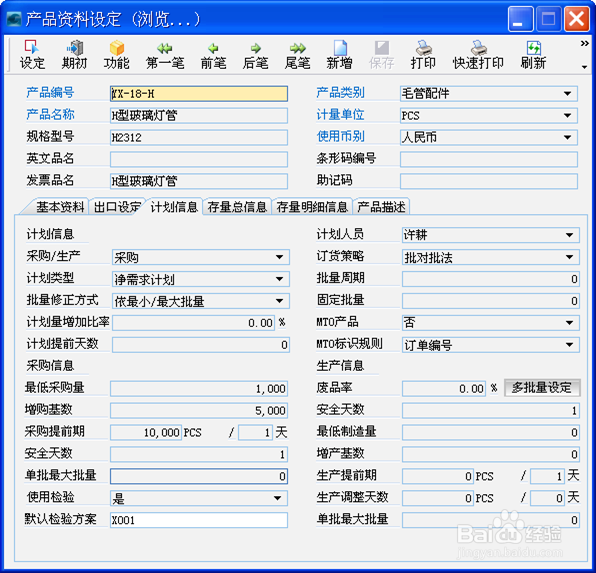Click the 条形码编号 input field
This screenshot has height=573, width=596.
489,159
